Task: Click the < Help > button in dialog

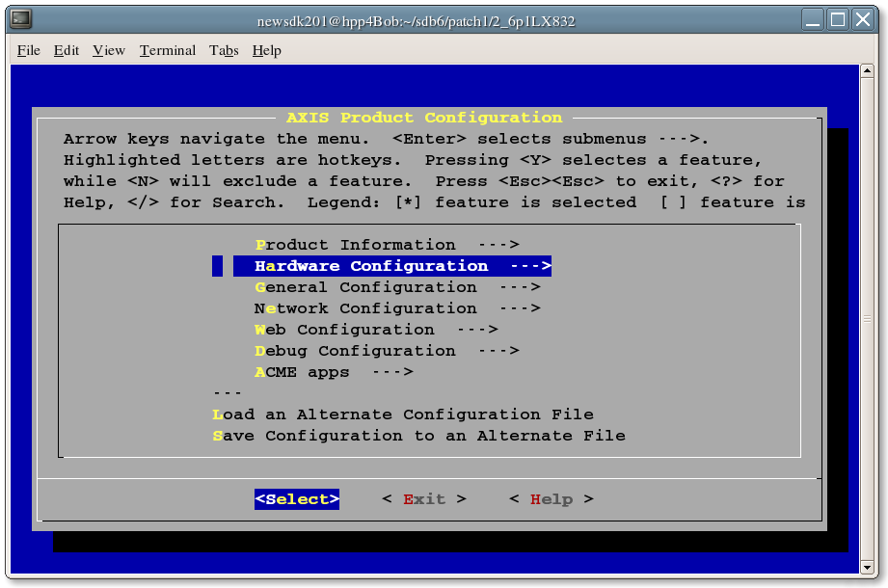Action: click(552, 499)
